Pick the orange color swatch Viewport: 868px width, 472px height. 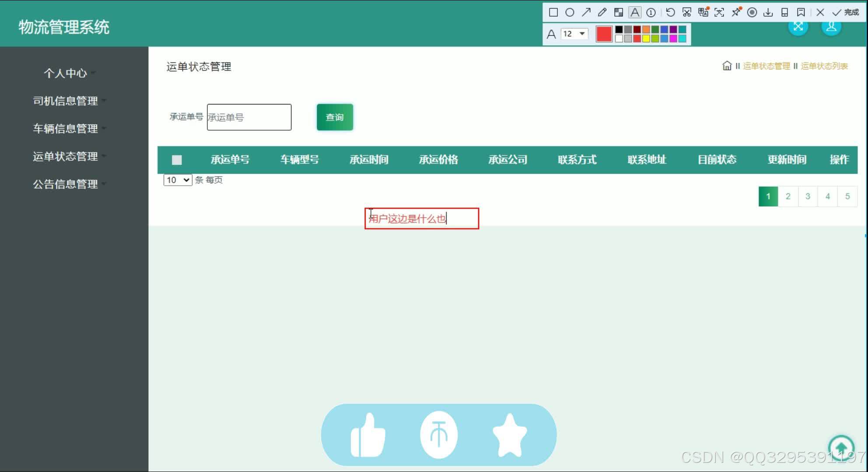pyautogui.click(x=646, y=29)
